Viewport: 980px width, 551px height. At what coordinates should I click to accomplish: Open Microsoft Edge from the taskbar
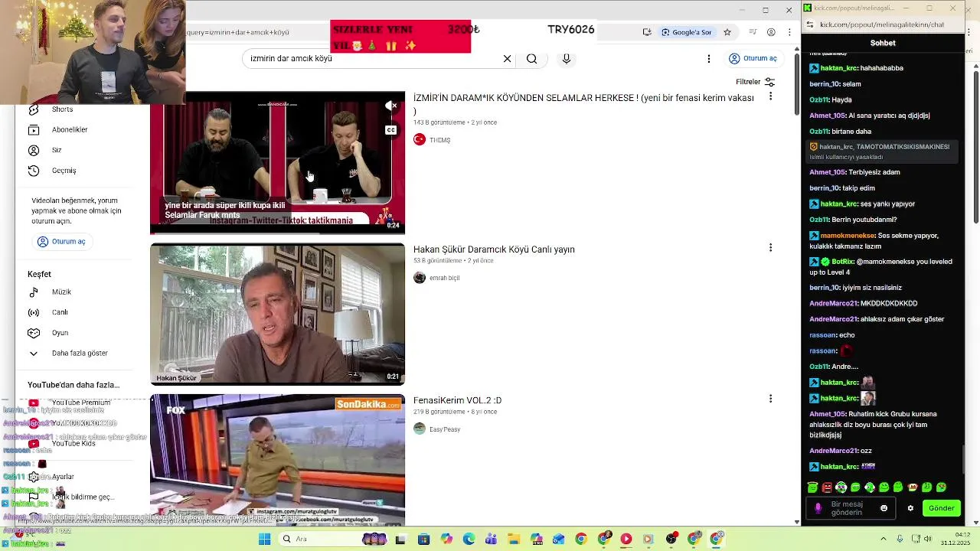point(469,540)
